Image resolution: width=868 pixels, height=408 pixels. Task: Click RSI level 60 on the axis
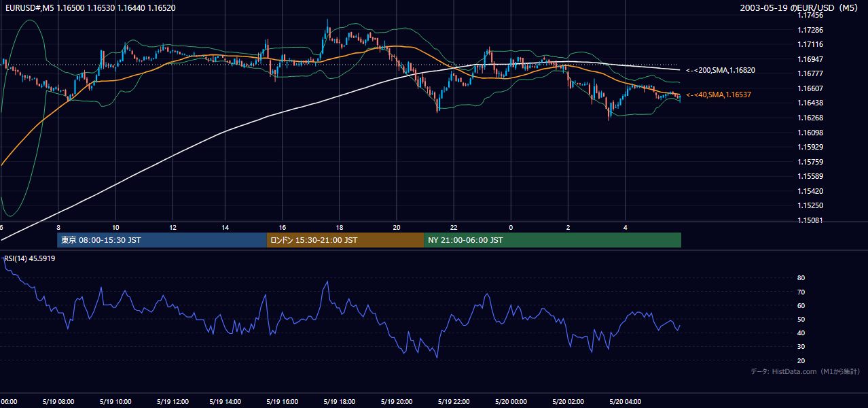click(x=801, y=305)
